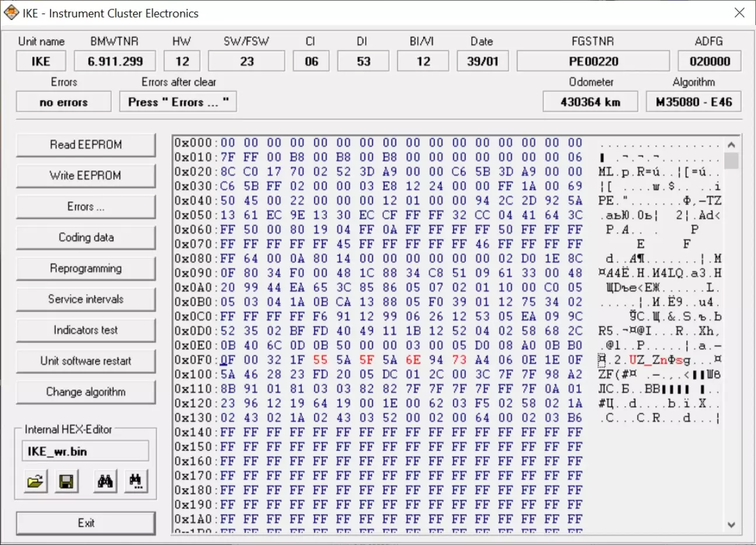
Task: Run the Indicators test
Action: (x=86, y=330)
